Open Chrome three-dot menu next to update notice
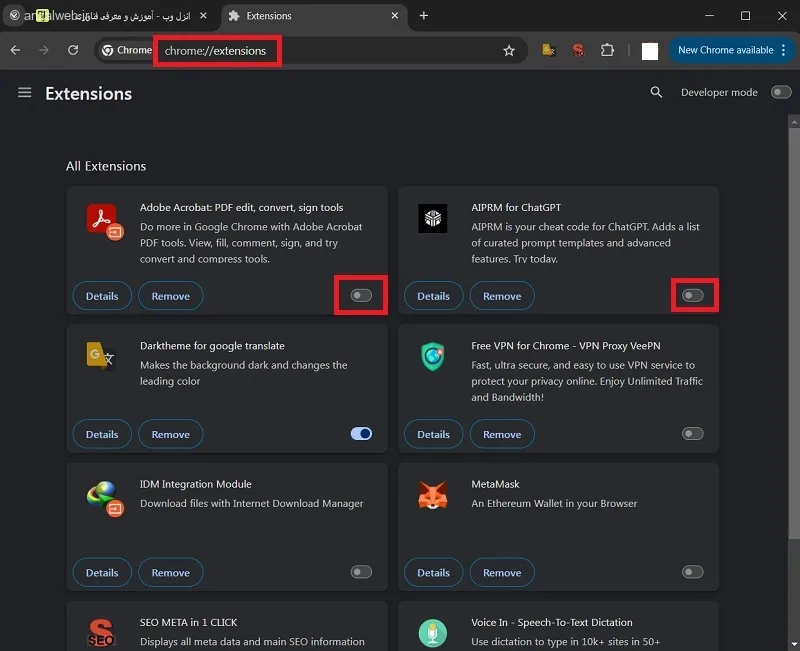This screenshot has height=651, width=800. point(783,50)
